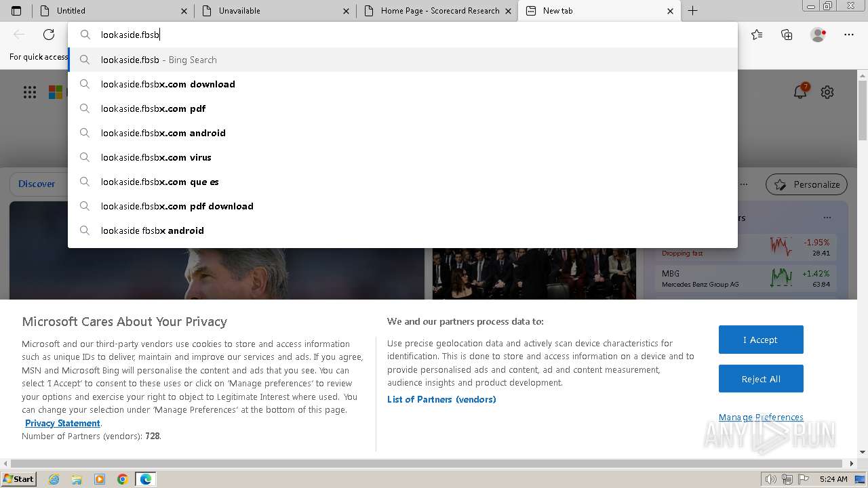Open List of Partners (vendors) link
Viewport: 868px width, 488px height.
[441, 399]
